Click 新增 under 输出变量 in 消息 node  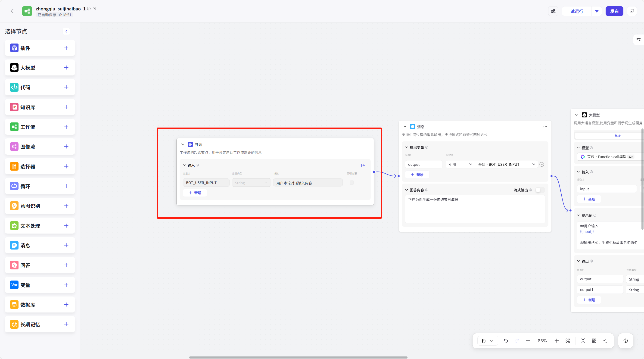click(417, 175)
